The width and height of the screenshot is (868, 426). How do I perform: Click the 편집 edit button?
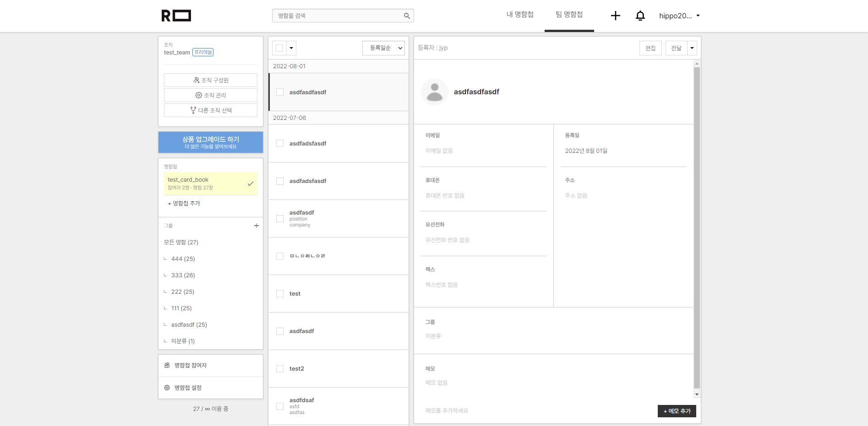point(650,48)
